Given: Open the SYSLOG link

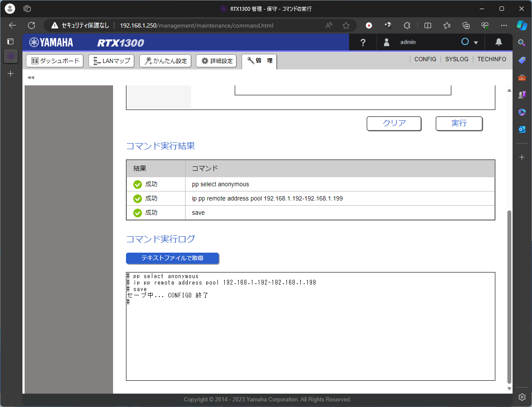Looking at the screenshot, I should (456, 59).
